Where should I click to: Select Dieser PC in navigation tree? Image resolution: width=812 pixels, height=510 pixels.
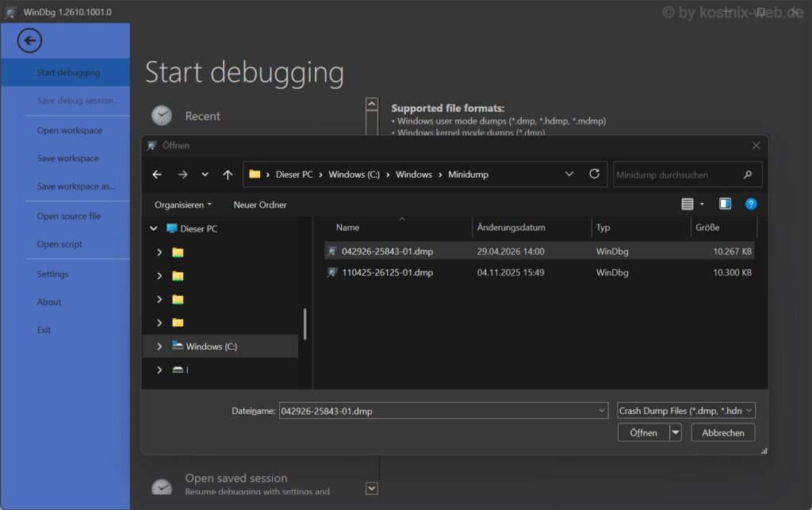coord(198,228)
